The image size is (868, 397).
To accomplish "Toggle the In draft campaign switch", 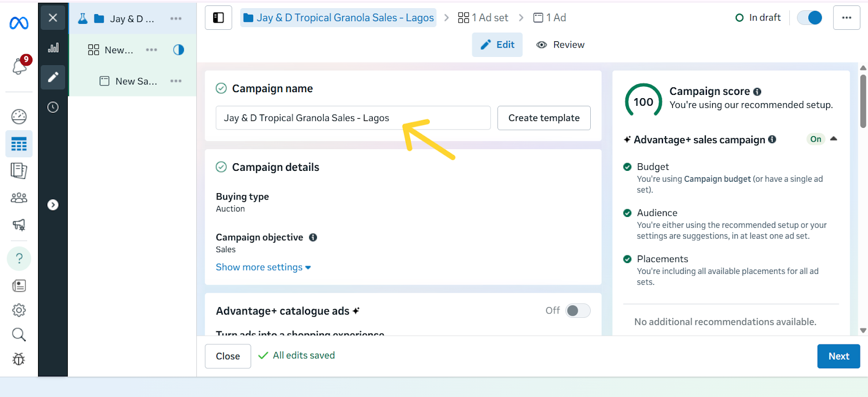I will click(810, 18).
